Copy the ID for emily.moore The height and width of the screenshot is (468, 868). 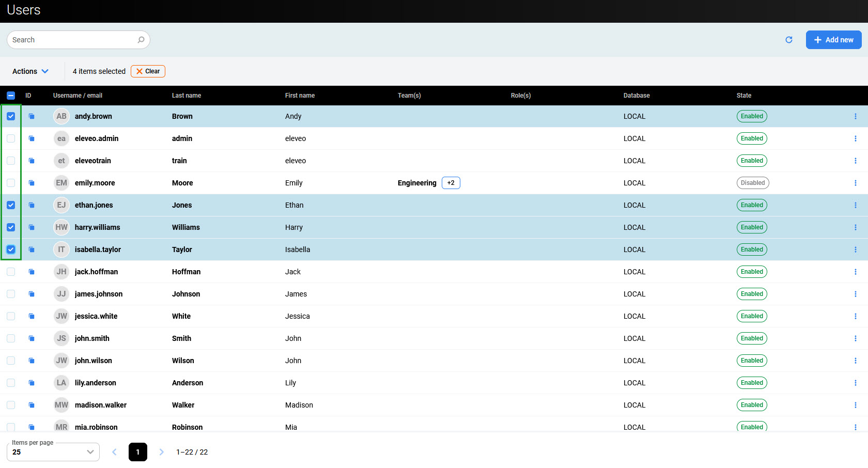tap(32, 183)
